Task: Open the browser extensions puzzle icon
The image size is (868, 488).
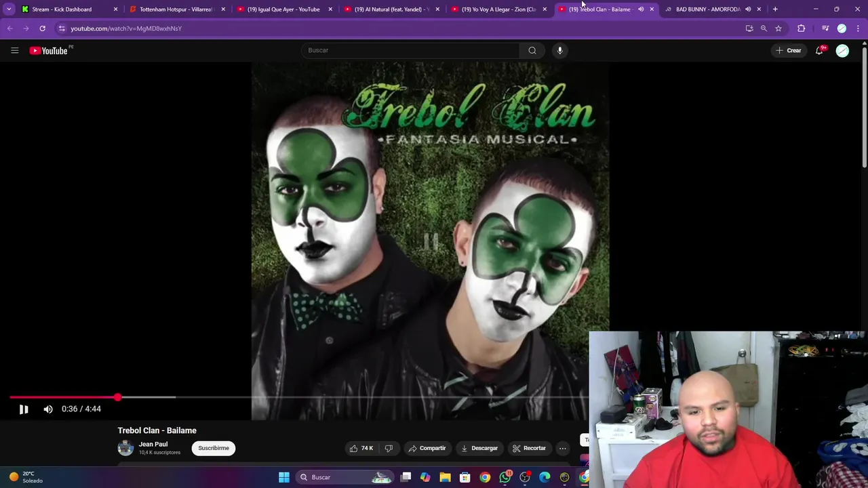Action: pos(802,28)
